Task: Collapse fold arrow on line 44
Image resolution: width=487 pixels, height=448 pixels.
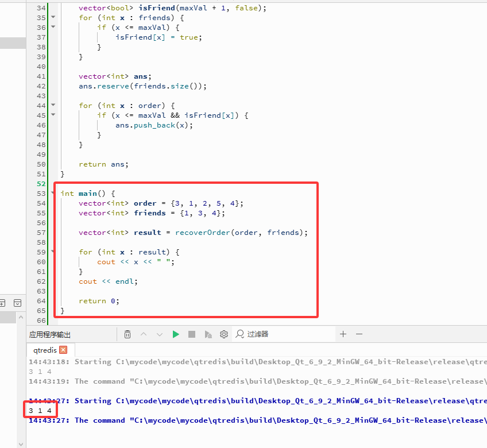Action: tap(53, 105)
